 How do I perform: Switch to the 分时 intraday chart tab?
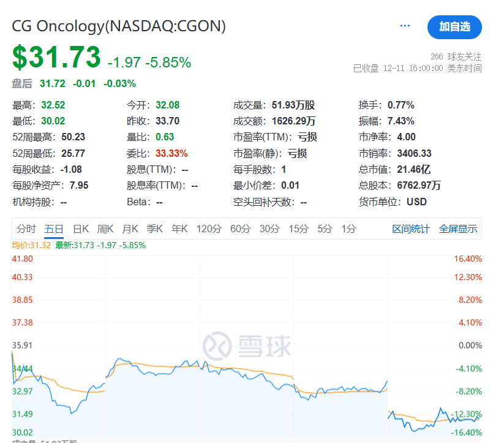coord(26,229)
